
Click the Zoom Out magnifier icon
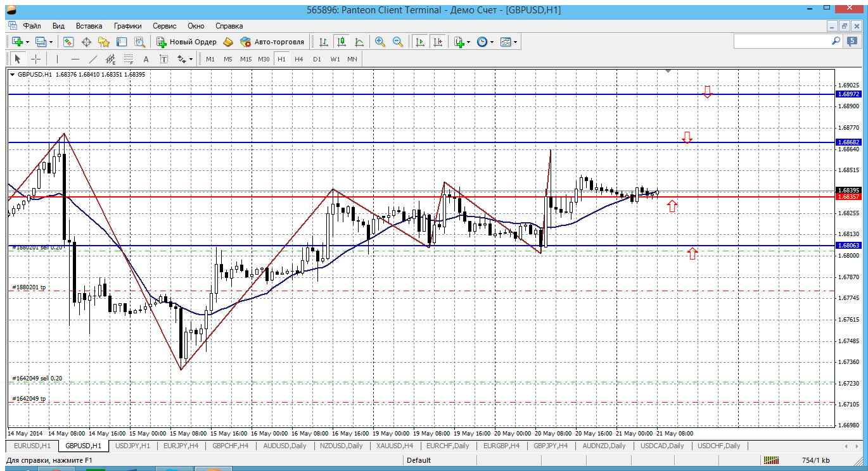(398, 42)
